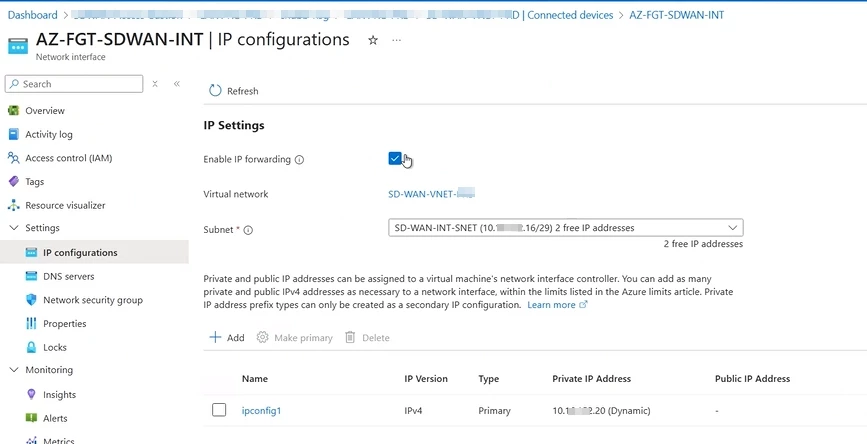Click the (Dynamic) private IP cell
This screenshot has width=867, height=444.
tap(601, 411)
